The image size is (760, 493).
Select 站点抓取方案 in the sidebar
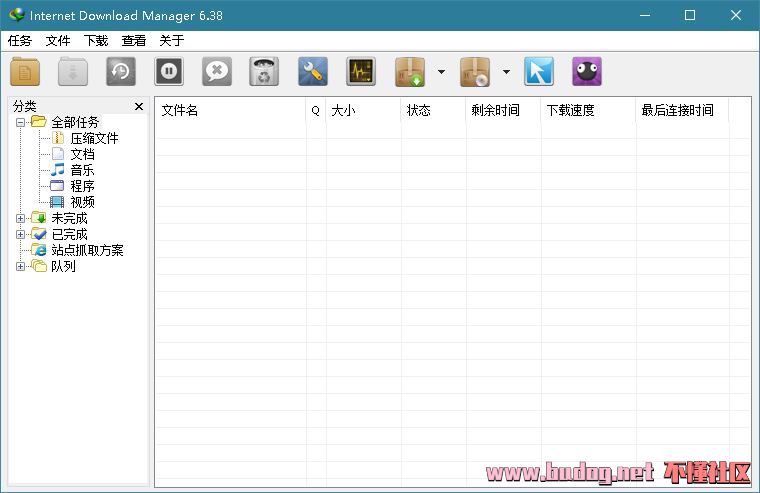pyautogui.click(x=87, y=250)
